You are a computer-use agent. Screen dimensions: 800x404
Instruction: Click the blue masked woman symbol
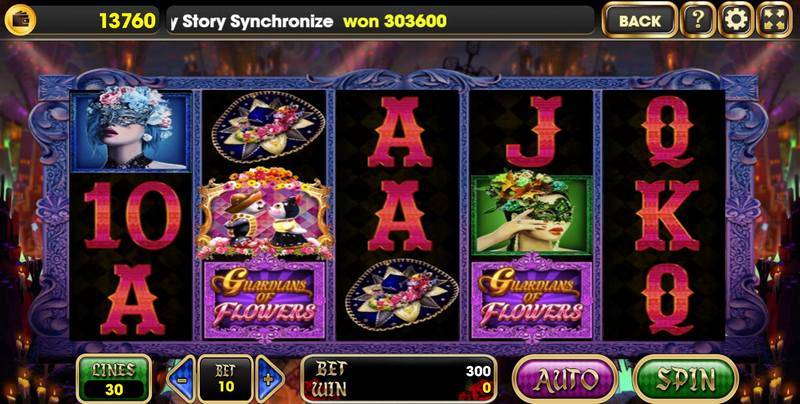[x=131, y=129]
